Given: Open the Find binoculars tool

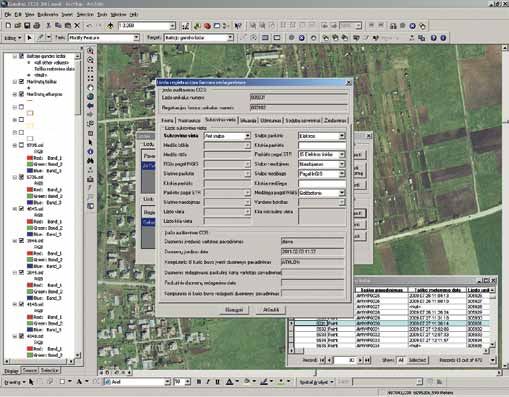Looking at the screenshot, I should pos(90,161).
